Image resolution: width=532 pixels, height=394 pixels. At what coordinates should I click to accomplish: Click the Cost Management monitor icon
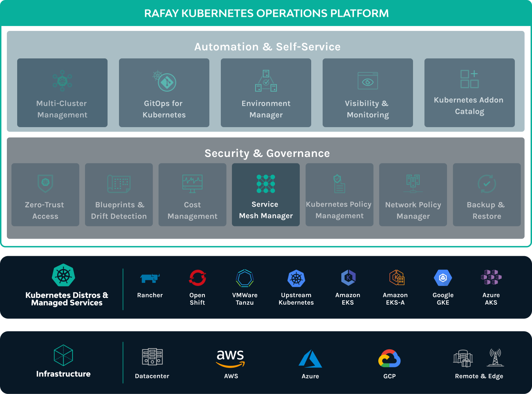(192, 184)
